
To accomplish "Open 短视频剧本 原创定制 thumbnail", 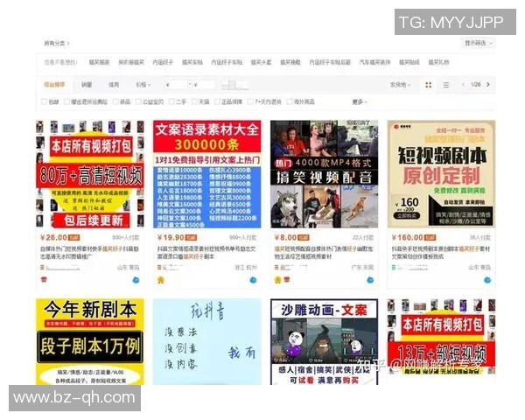I will click(441, 174).
